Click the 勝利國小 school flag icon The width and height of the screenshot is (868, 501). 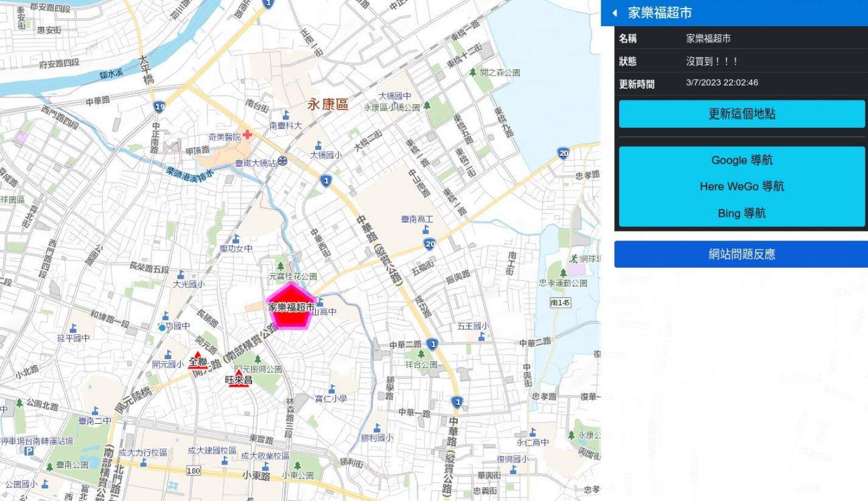(377, 428)
